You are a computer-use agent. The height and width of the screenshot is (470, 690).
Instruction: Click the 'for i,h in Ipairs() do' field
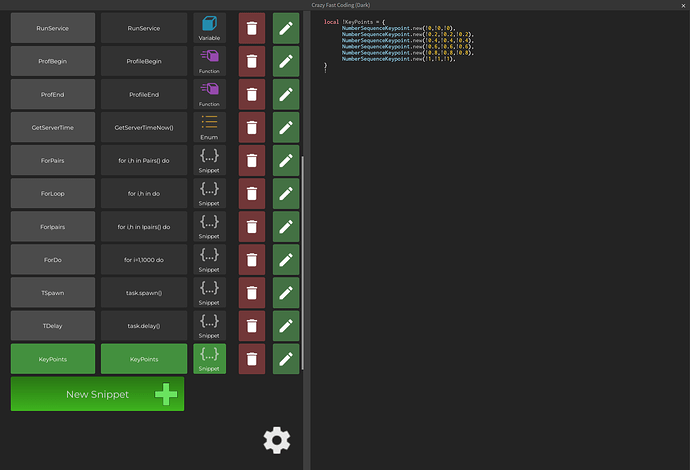point(144,227)
